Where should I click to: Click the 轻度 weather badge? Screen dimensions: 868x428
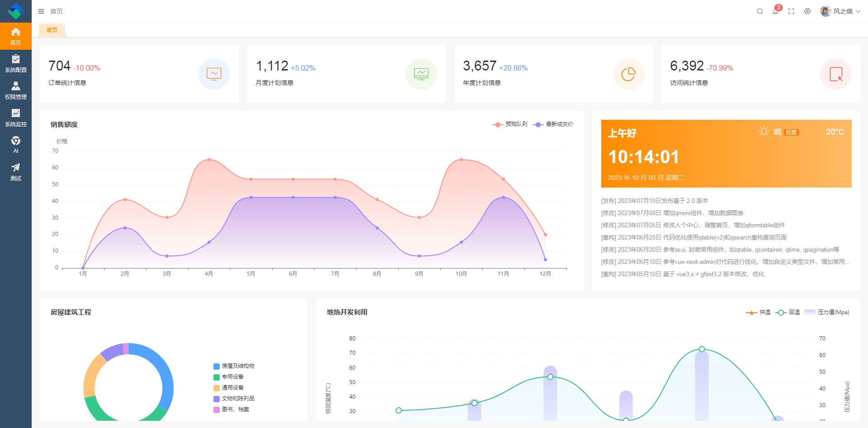792,132
